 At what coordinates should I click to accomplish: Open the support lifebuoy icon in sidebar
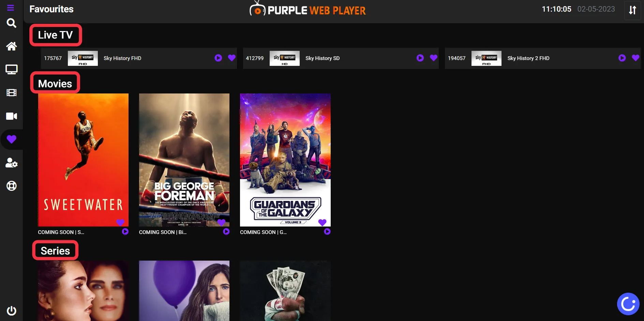point(12,186)
